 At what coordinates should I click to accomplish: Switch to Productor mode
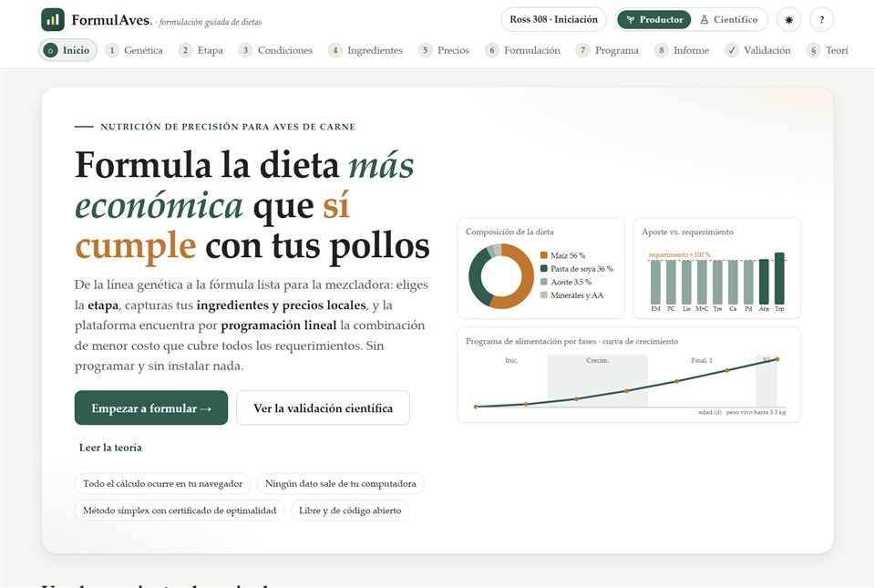[654, 19]
